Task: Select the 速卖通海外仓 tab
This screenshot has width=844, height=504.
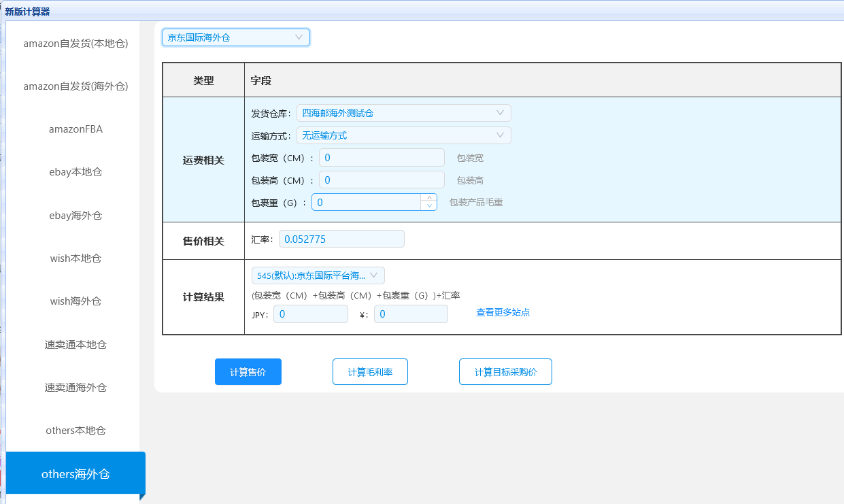Action: pos(75,388)
